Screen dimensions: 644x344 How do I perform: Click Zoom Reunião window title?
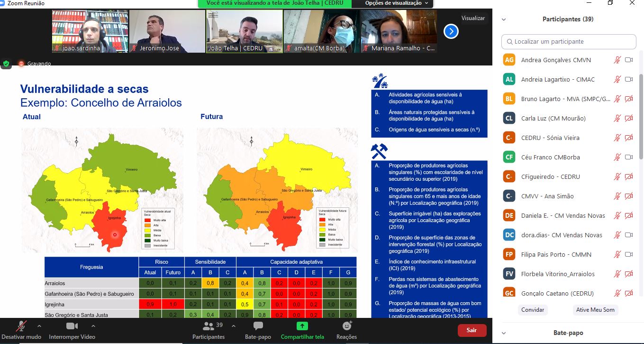click(x=26, y=3)
